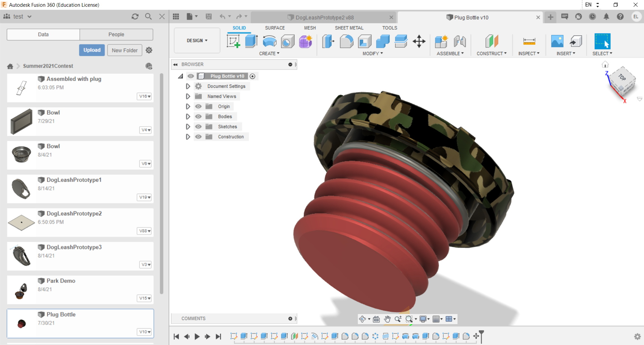This screenshot has width=644, height=345.
Task: Activate the Extrude tool
Action: coord(250,41)
